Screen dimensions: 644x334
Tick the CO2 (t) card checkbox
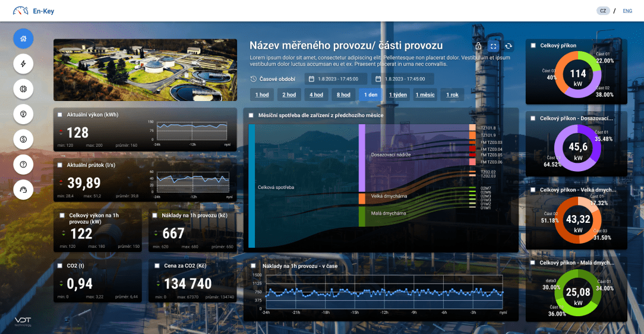coord(60,266)
